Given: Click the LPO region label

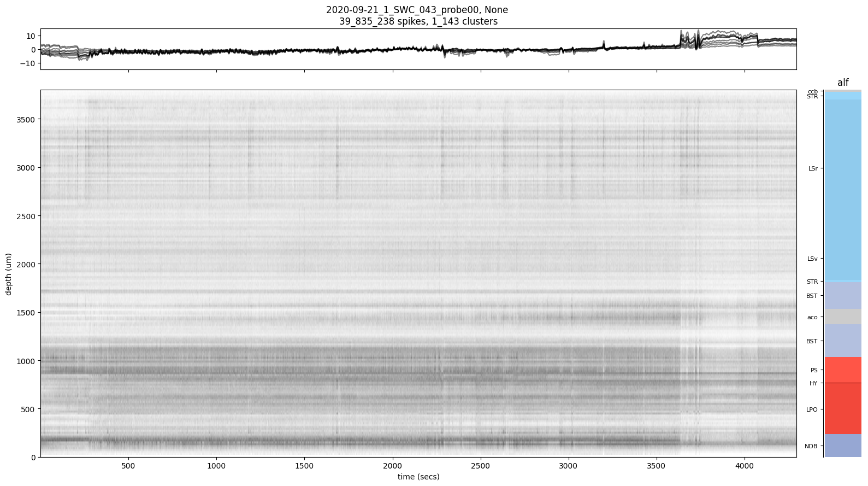Looking at the screenshot, I should coord(812,409).
